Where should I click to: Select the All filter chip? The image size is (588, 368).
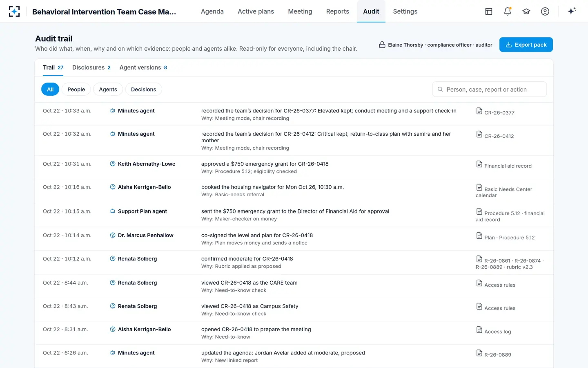[50, 89]
